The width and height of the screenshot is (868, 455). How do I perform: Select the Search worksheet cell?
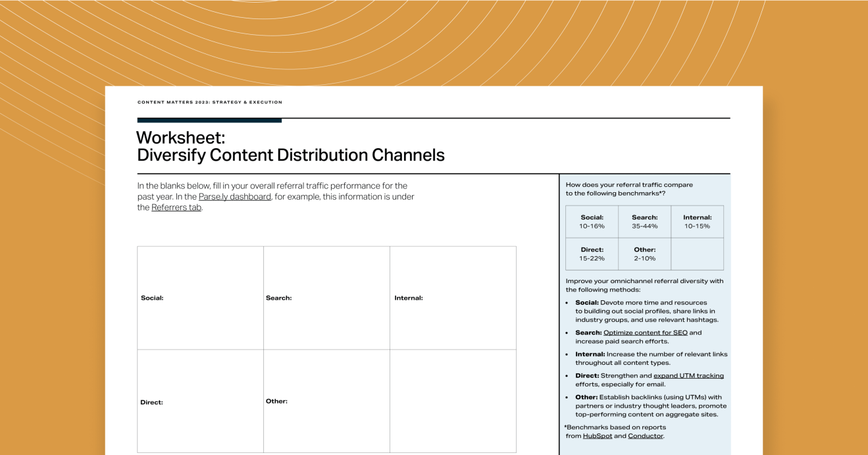coord(327,298)
